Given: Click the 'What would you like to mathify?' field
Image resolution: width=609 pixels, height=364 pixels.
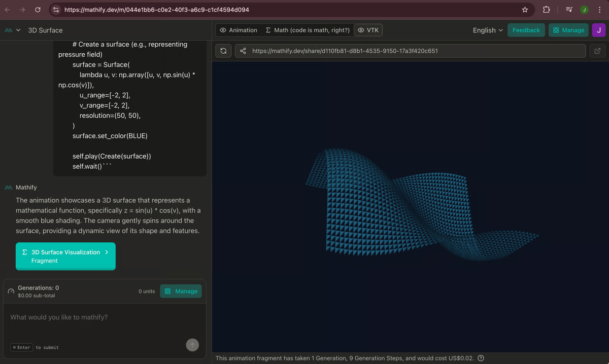Looking at the screenshot, I should 101,317.
